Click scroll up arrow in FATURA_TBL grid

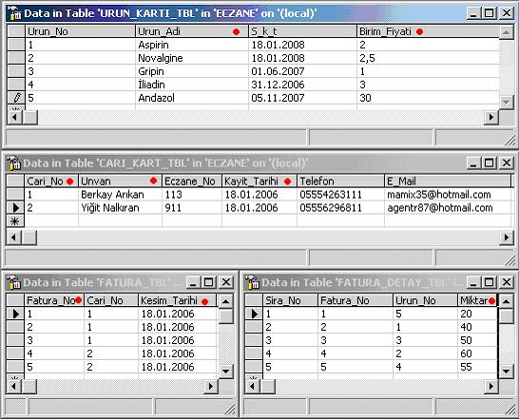(225, 301)
